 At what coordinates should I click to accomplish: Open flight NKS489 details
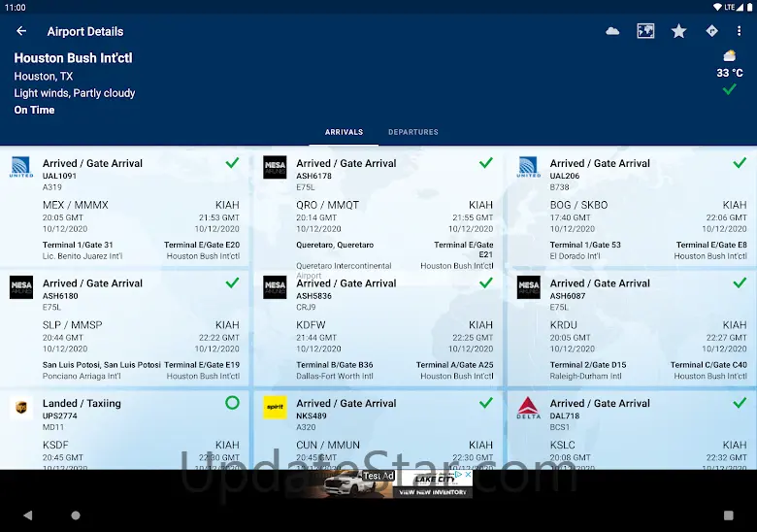pos(378,430)
